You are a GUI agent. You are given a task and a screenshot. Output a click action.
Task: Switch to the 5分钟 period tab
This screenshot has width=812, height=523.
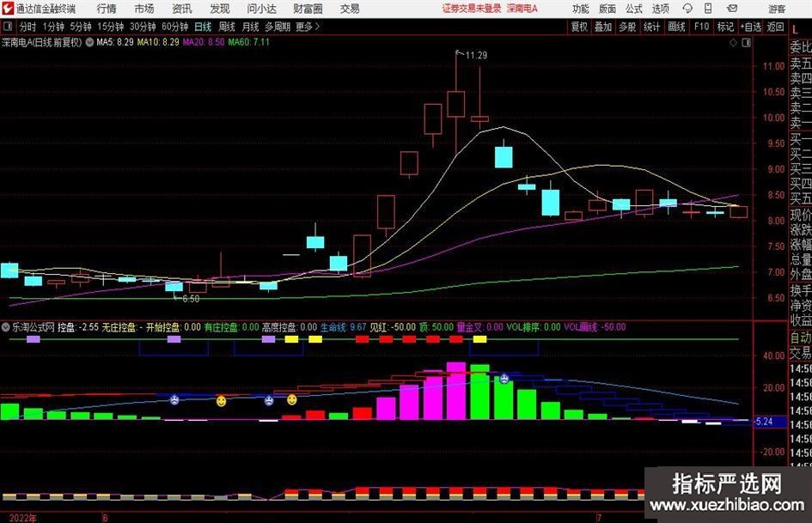[x=80, y=27]
